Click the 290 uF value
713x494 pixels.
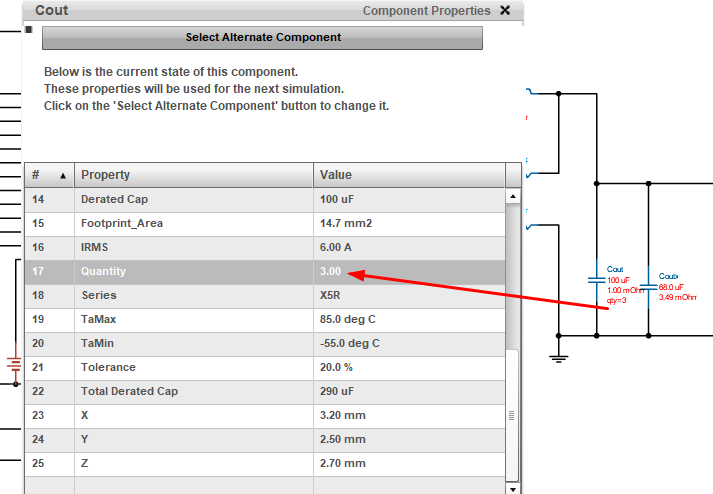click(x=336, y=392)
